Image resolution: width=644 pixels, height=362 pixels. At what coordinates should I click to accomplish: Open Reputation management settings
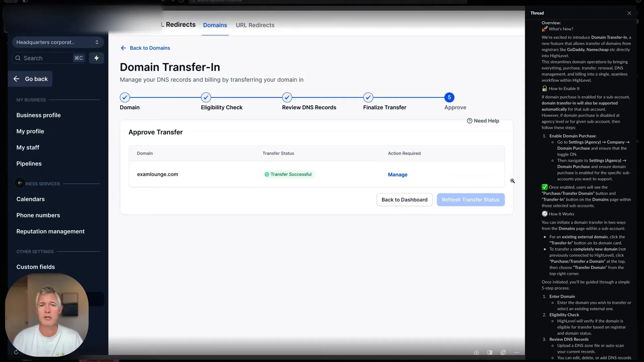pyautogui.click(x=50, y=231)
